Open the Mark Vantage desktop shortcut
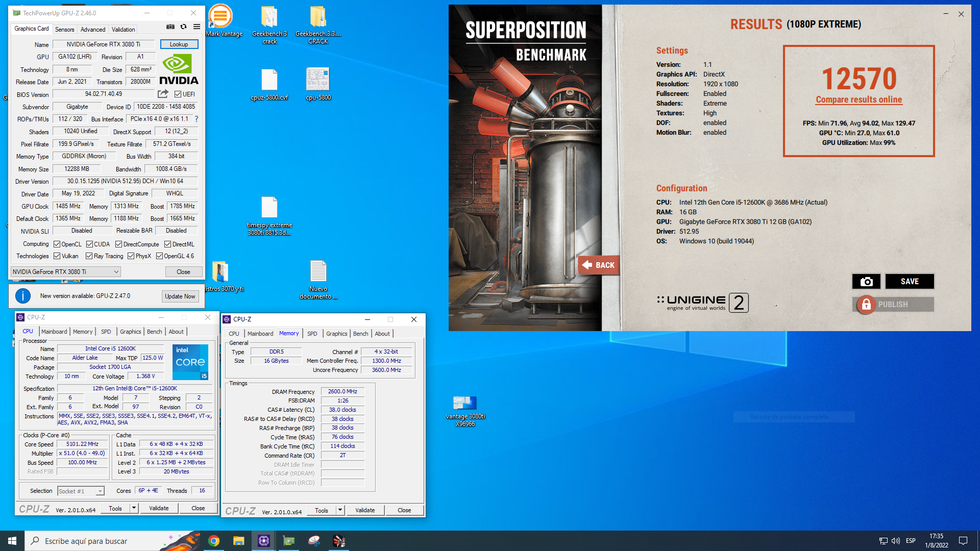 220,16
